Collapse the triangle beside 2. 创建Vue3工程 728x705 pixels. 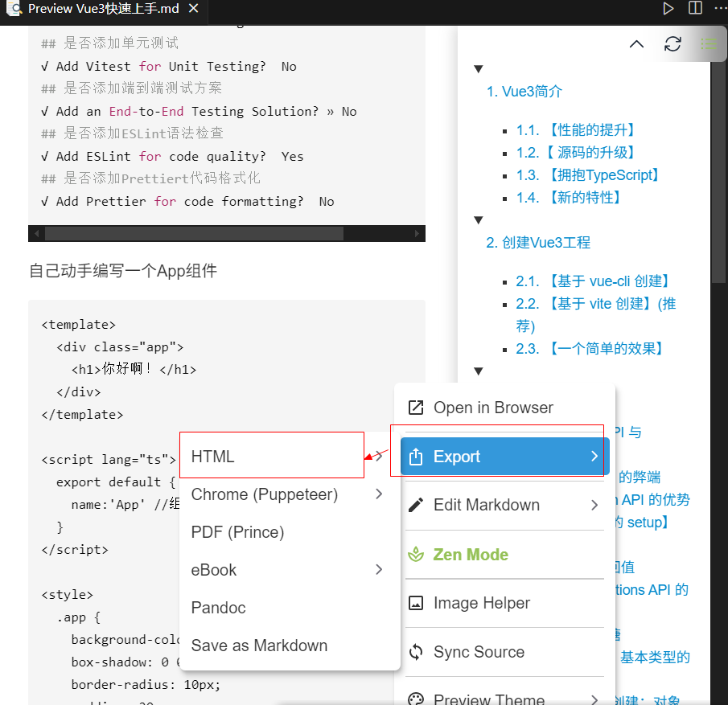[x=478, y=219]
